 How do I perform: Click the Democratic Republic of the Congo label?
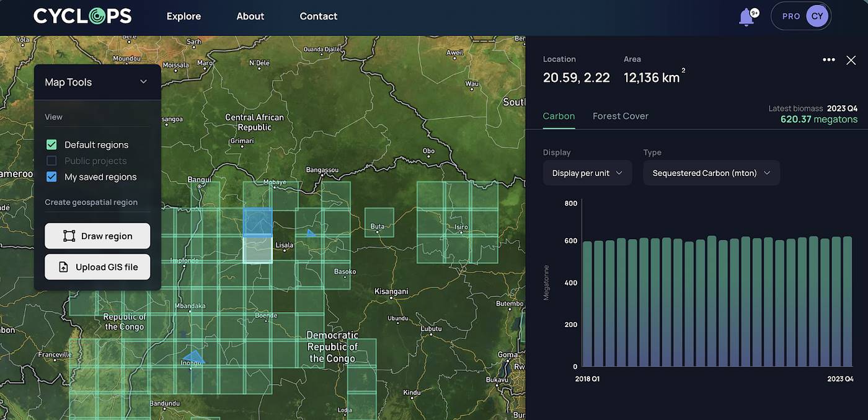[332, 347]
